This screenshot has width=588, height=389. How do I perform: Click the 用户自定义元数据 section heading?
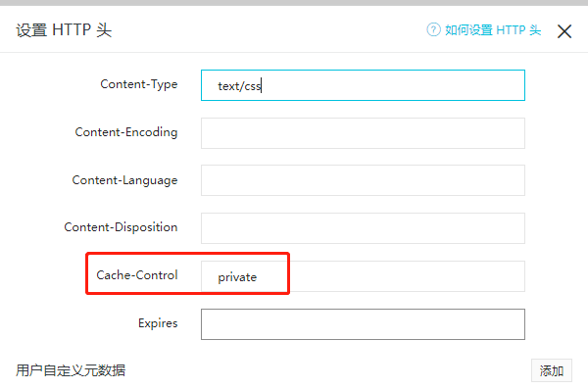tap(71, 370)
